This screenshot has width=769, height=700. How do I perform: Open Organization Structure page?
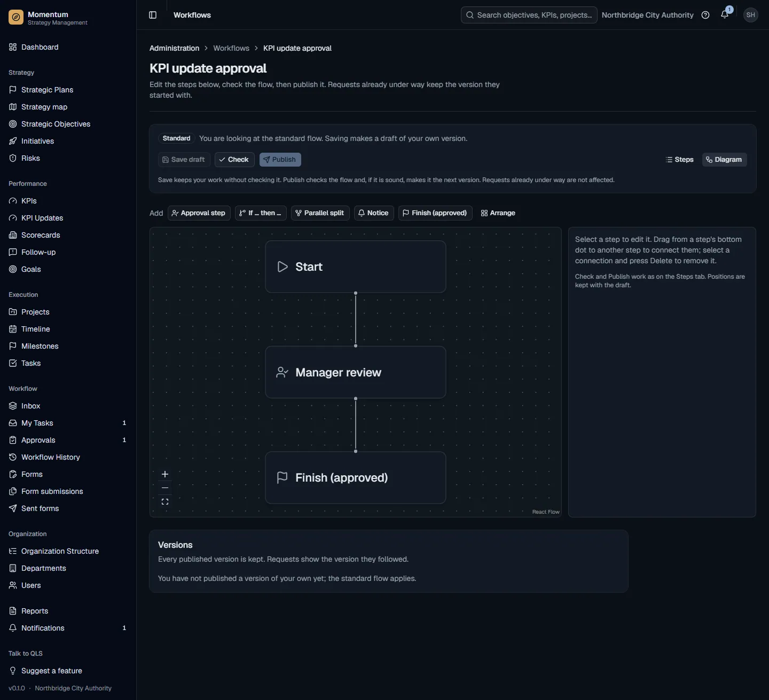[68, 551]
